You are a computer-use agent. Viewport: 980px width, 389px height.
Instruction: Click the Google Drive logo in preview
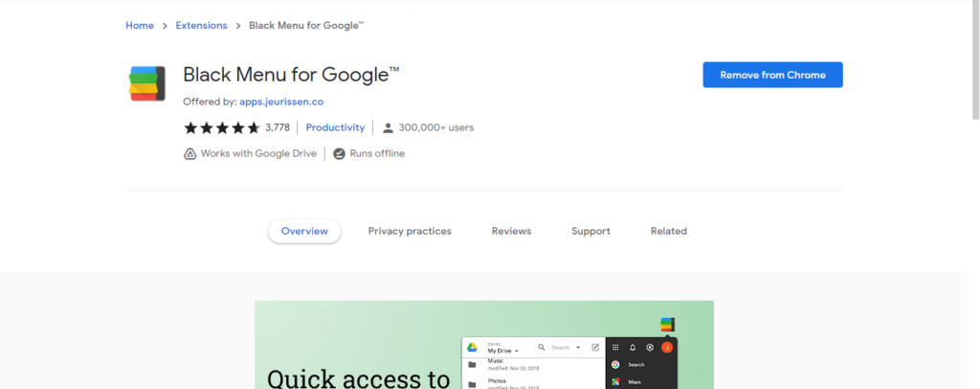pos(473,348)
